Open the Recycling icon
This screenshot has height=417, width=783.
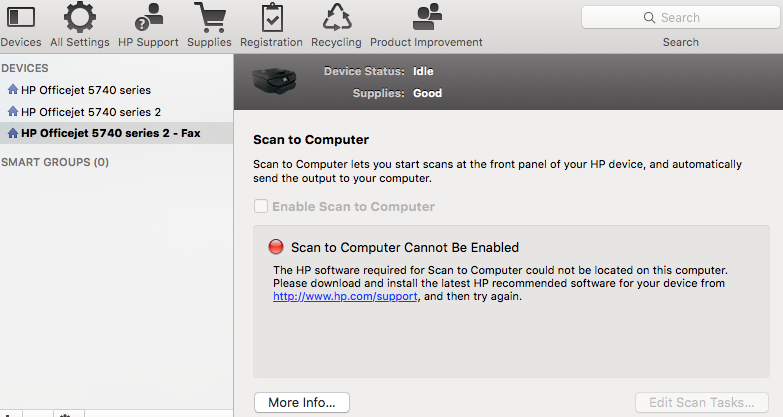click(337, 18)
